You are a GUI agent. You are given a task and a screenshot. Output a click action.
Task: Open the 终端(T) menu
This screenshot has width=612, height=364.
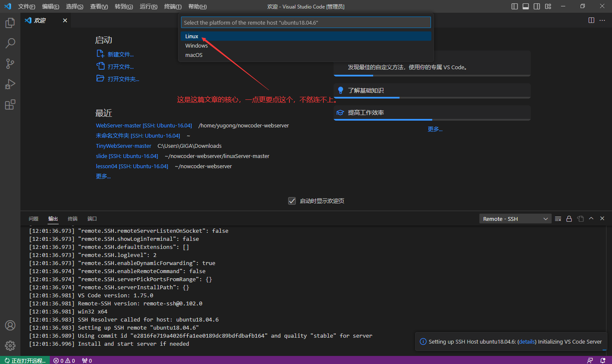pos(173,6)
